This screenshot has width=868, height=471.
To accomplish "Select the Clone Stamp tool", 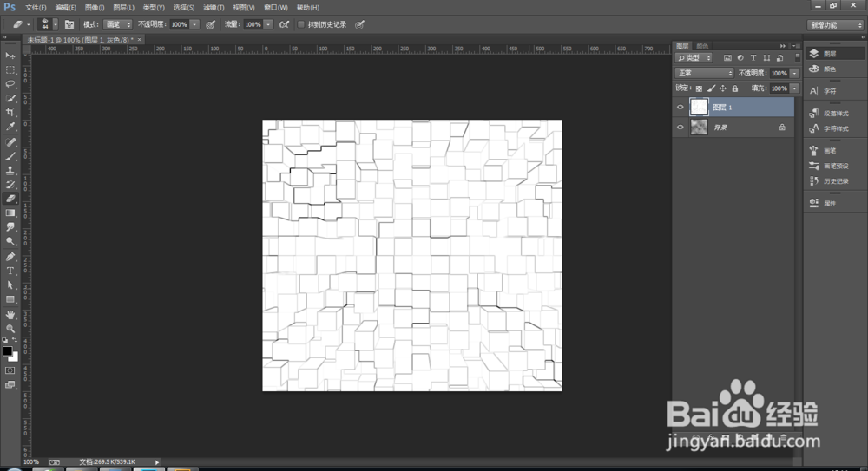I will (x=10, y=171).
